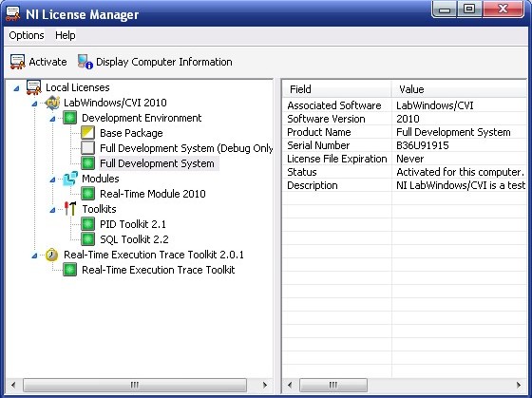The height and width of the screenshot is (398, 532).
Task: Click the Real-Time Execution Trace Toolkit clock icon
Action: coord(52,255)
